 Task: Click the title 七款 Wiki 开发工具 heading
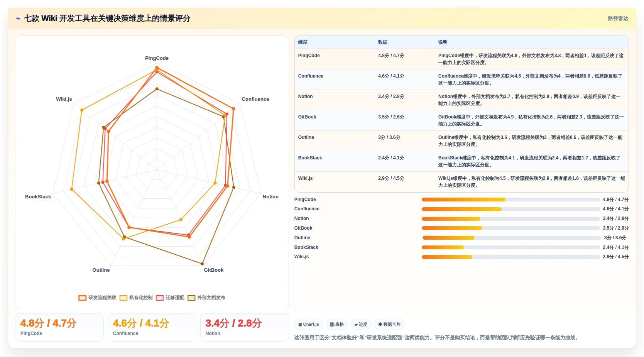coord(107,19)
